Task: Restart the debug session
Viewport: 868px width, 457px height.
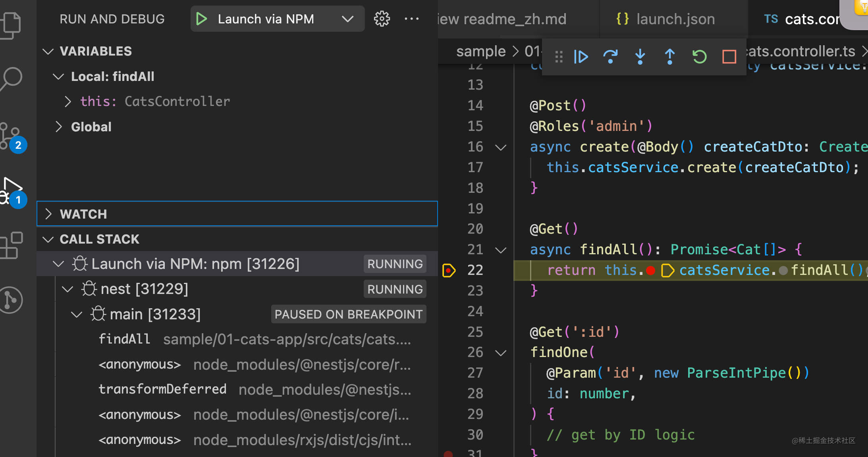Action: click(x=699, y=57)
